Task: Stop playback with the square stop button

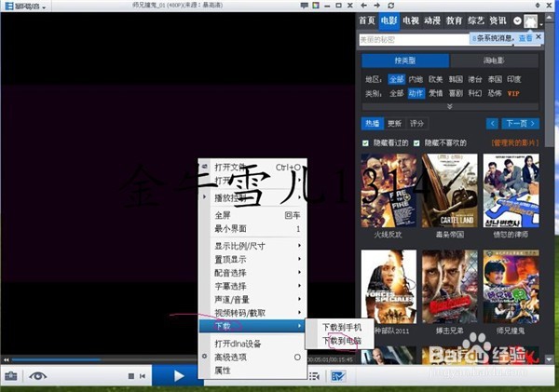Action: point(131,376)
